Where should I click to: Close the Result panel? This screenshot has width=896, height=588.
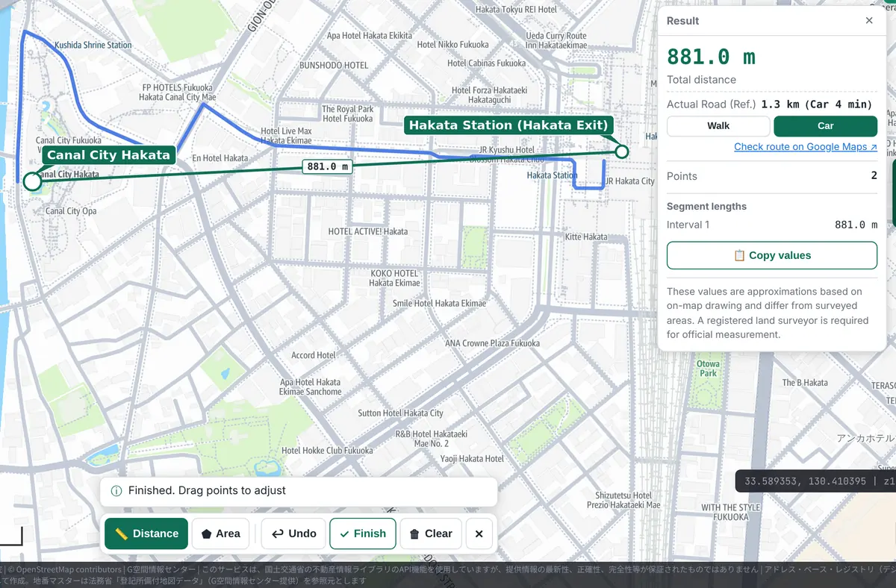click(869, 21)
